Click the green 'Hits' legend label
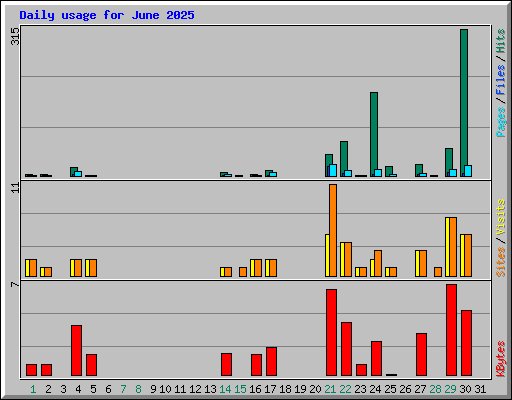This screenshot has width=512, height=400. (501, 41)
